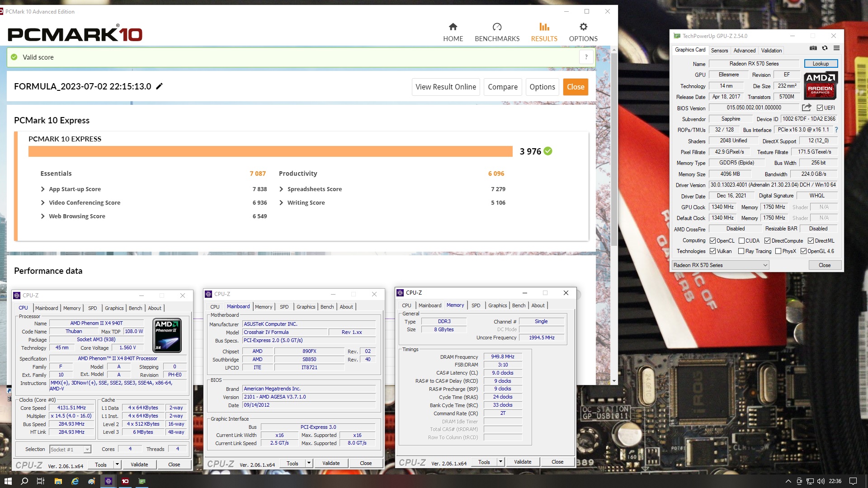Screen dimensions: 868x488
Task: Expand Spreadsheets Score row
Action: click(x=281, y=189)
